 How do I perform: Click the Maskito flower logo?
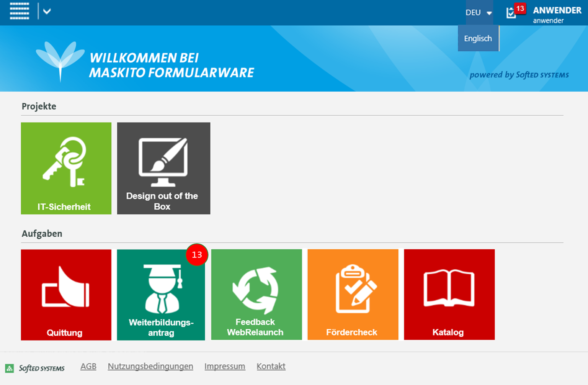(60, 61)
